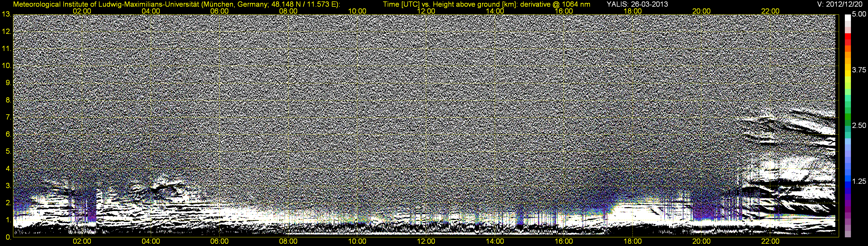Click the 14:00 label on the upper time axis
Image resolution: width=868 pixels, height=246 pixels.
point(495,11)
